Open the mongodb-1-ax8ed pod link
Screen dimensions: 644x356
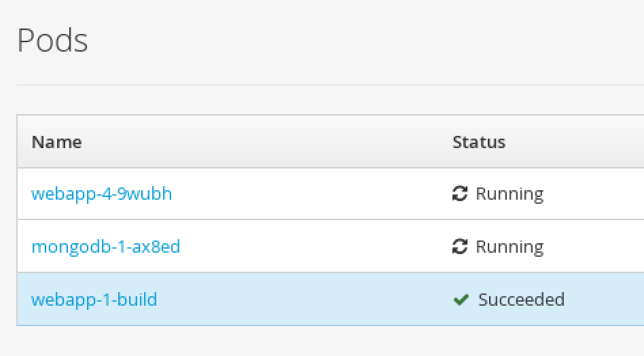click(105, 247)
